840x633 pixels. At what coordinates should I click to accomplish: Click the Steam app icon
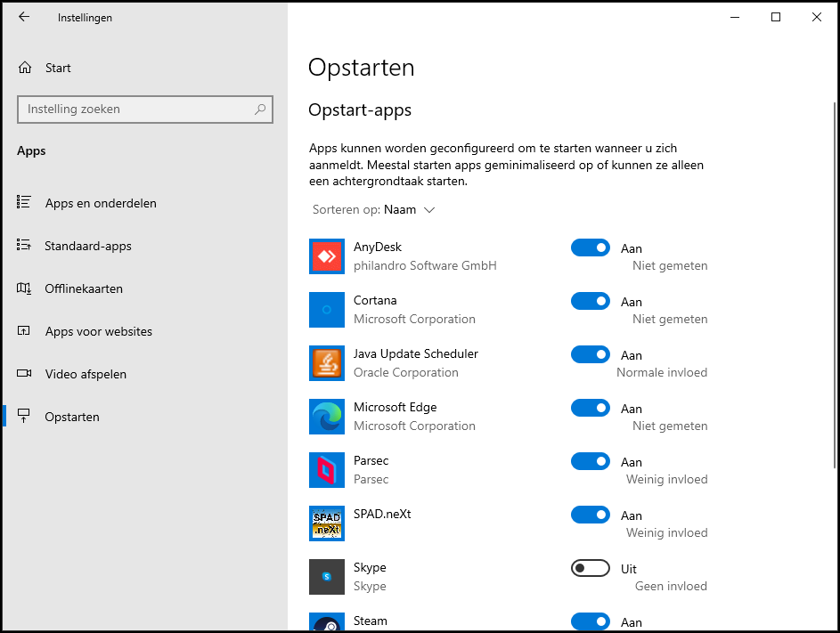[327, 621]
